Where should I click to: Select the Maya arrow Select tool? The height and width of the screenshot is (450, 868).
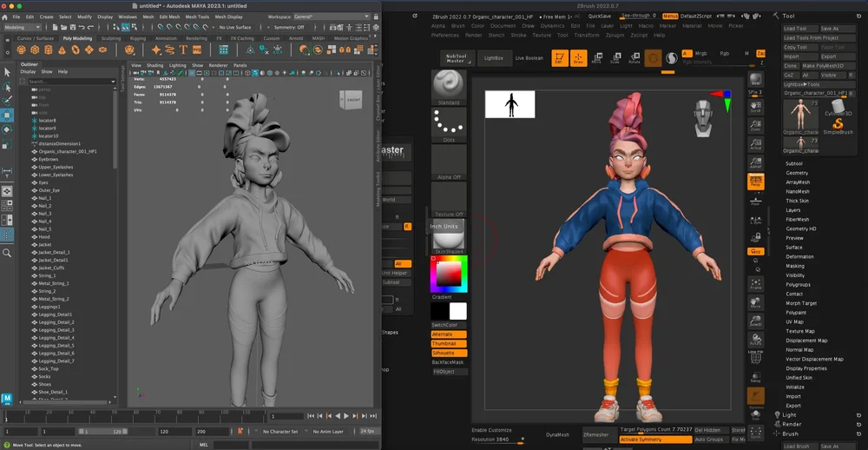pos(7,73)
